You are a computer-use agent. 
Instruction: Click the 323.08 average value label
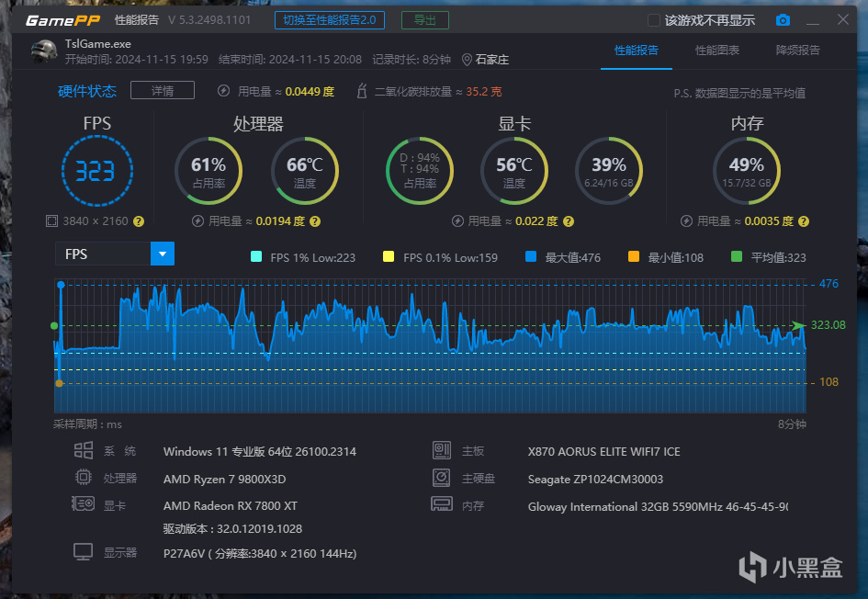click(x=829, y=325)
